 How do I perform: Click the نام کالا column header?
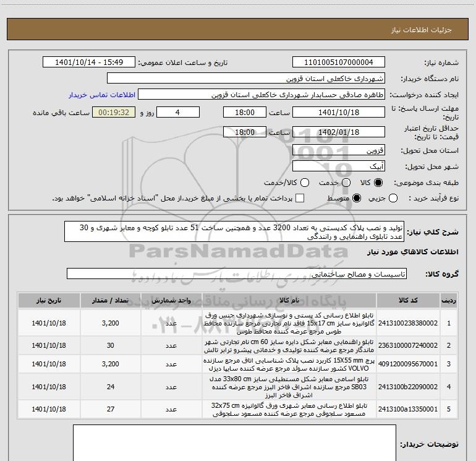[x=289, y=300]
